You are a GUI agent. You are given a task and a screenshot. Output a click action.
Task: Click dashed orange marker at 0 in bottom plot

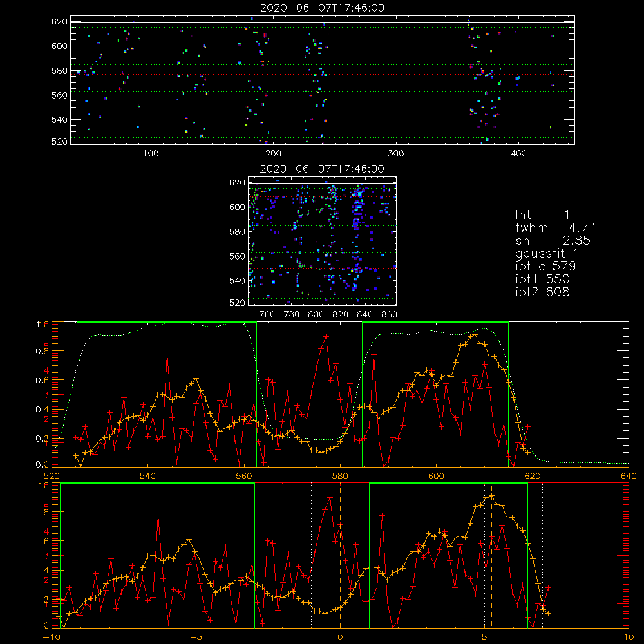tap(340, 554)
